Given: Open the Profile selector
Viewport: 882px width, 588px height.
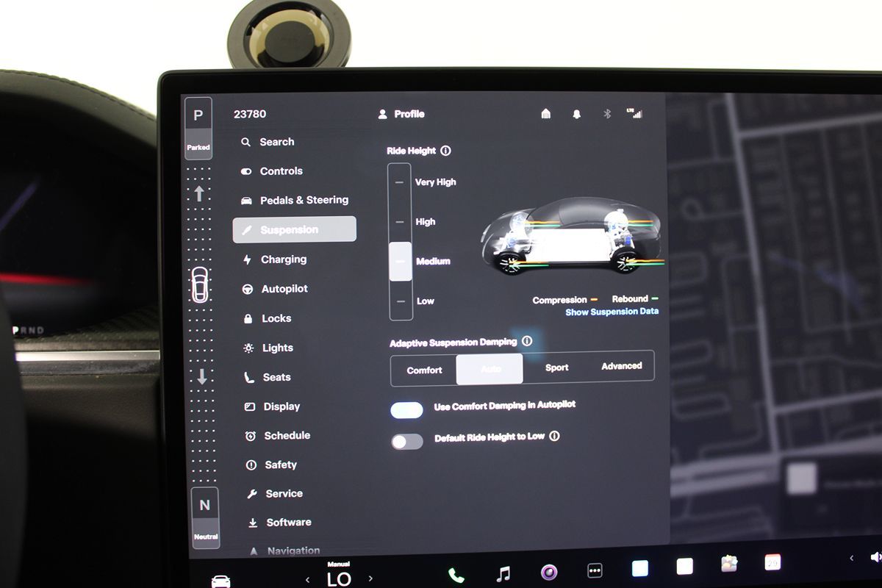Looking at the screenshot, I should click(x=402, y=114).
